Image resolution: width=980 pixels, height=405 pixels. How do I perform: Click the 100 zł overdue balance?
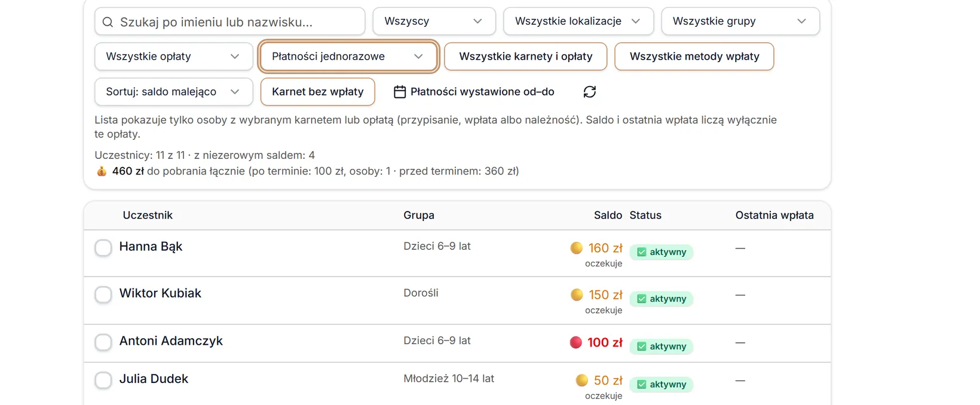tap(605, 342)
